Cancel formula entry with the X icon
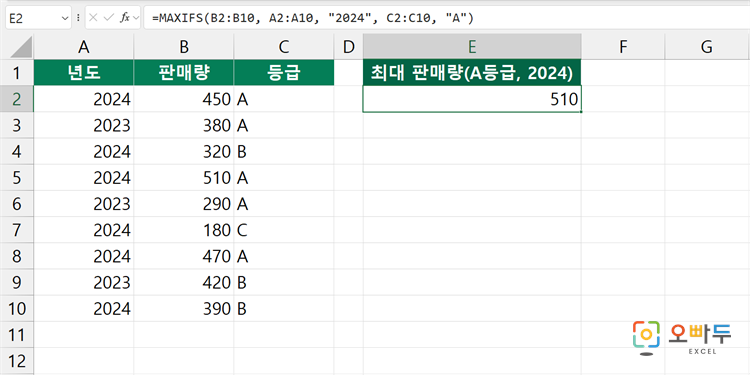The width and height of the screenshot is (750, 375). point(93,18)
